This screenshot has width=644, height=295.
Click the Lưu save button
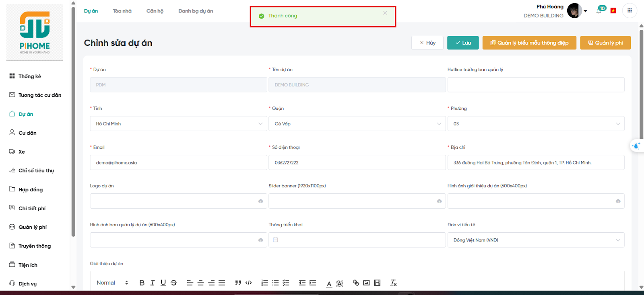point(462,43)
